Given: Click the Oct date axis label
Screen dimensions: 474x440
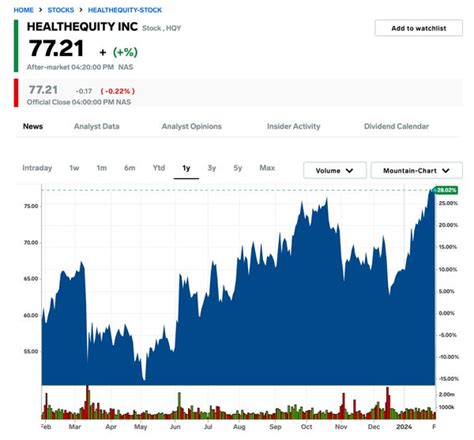Looking at the screenshot, I should click(x=306, y=427).
